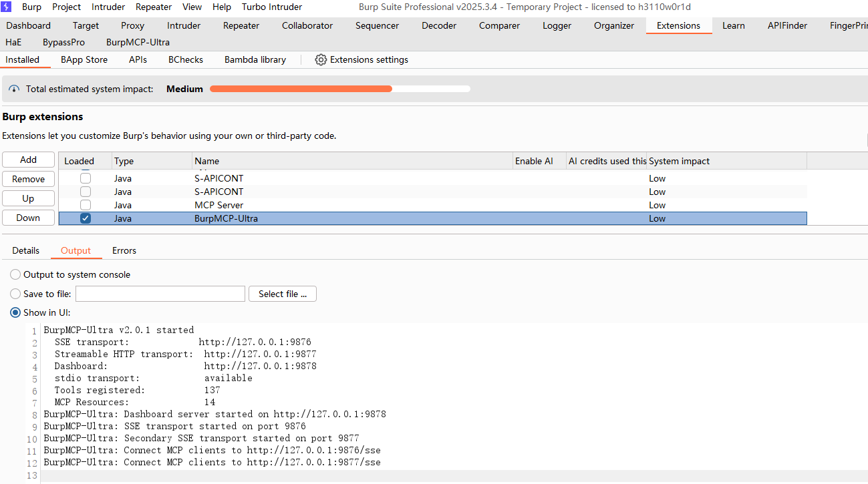Switch to the Sequencer tab
This screenshot has width=868, height=484.
377,25
